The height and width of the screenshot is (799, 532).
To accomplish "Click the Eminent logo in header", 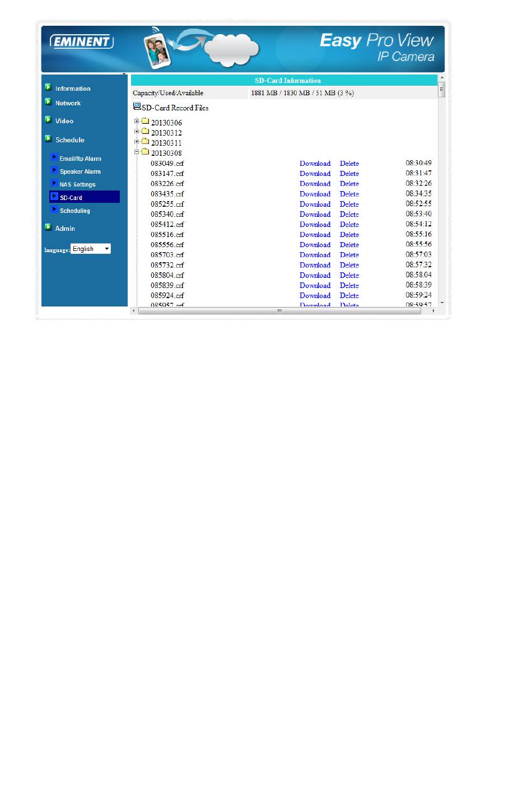I will 81,42.
